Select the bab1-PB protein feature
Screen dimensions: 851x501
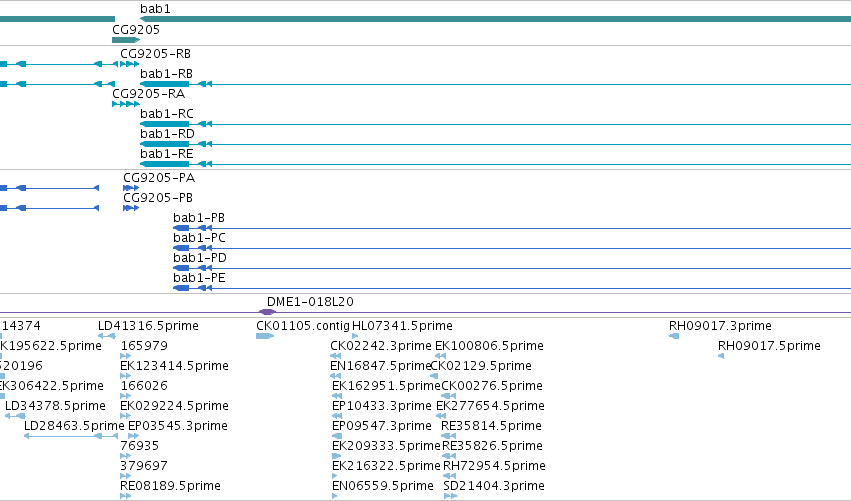[x=512, y=228]
